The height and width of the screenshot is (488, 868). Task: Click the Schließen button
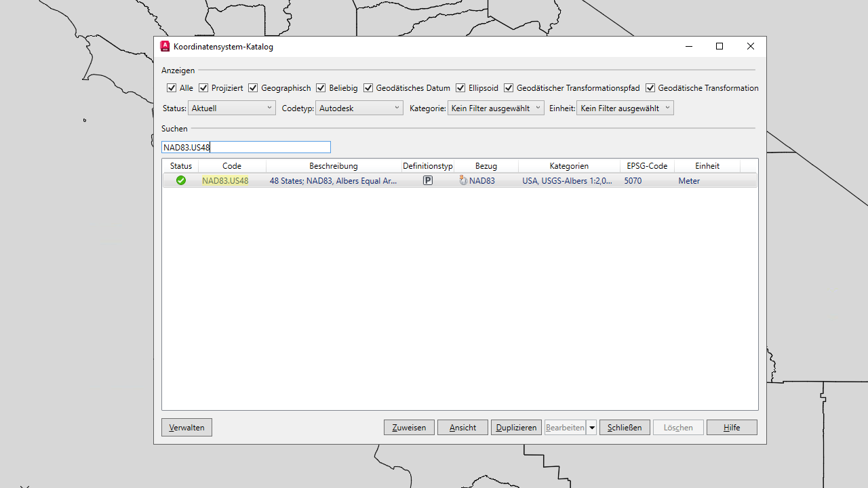(x=625, y=428)
